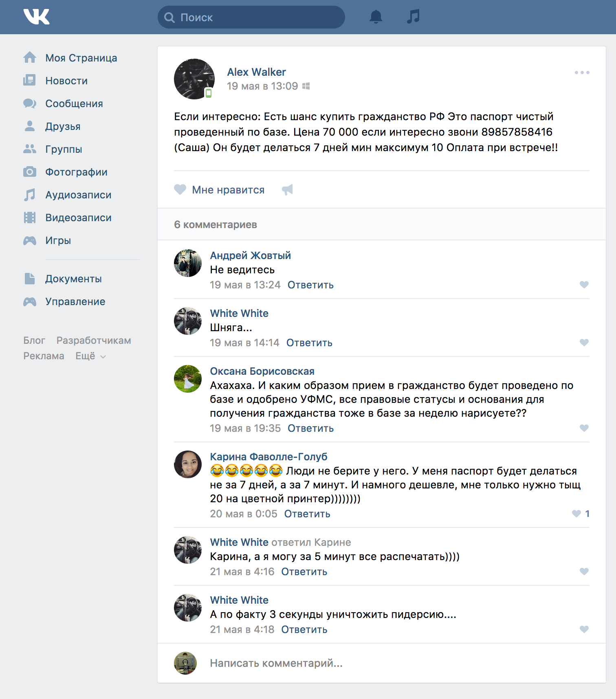Click the Games controller icon in sidebar

click(30, 241)
